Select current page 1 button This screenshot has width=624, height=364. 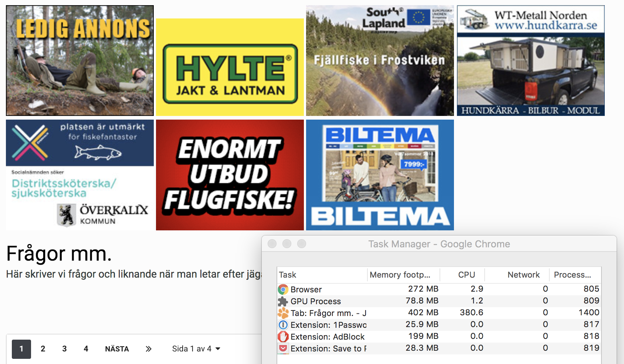(x=21, y=349)
